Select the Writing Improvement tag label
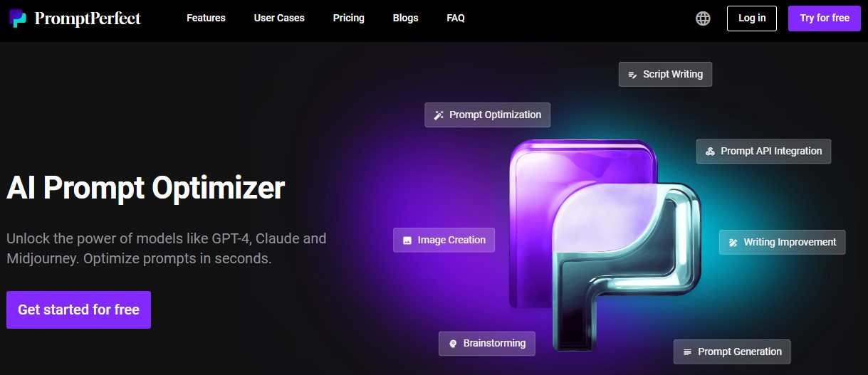Screen dimensions: 868x375 790,242
